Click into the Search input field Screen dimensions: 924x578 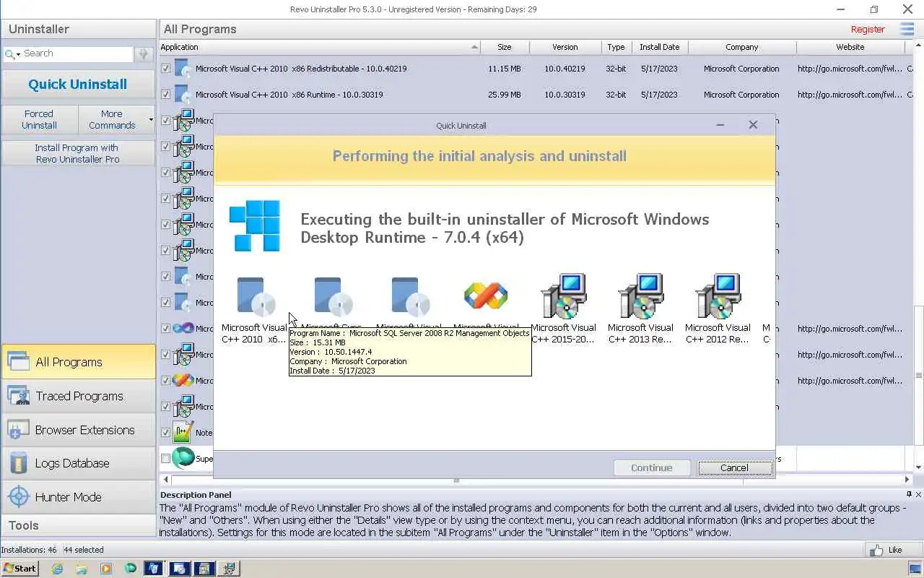click(x=77, y=54)
